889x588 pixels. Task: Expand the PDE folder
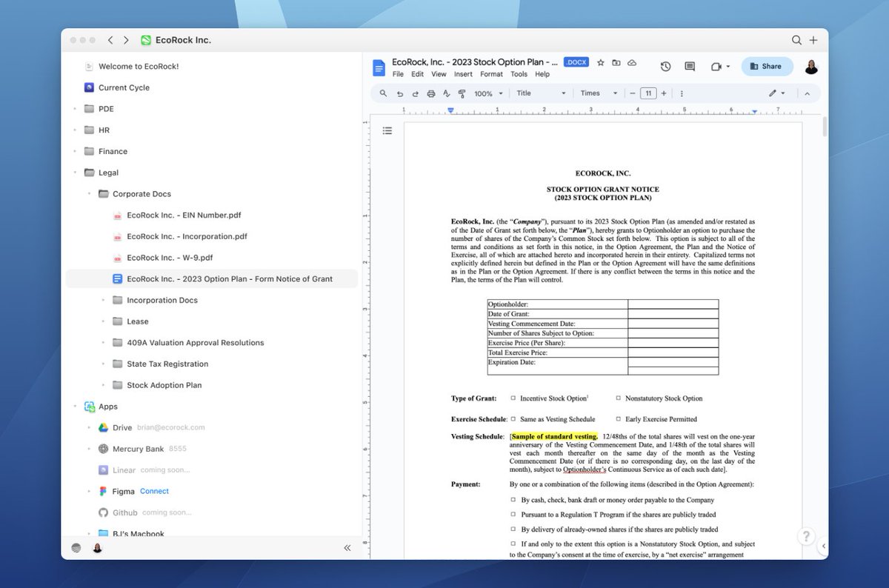point(75,109)
